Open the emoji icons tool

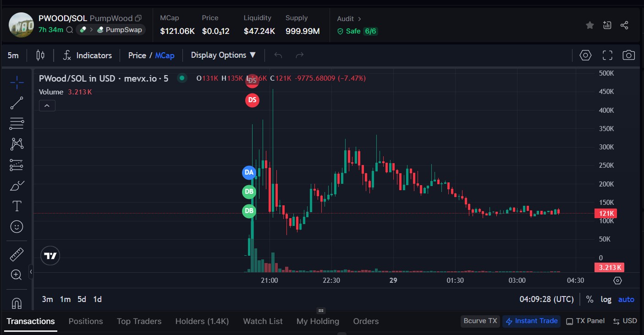[x=17, y=226]
